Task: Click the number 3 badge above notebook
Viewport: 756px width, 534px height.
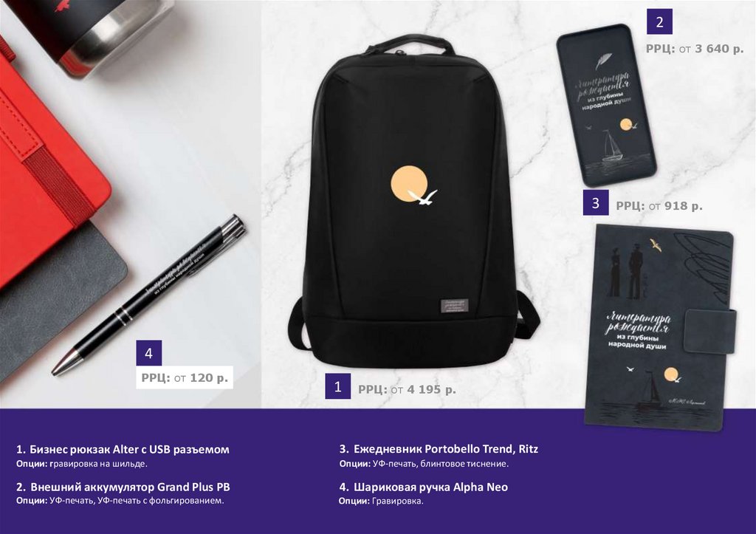Action: tap(596, 202)
